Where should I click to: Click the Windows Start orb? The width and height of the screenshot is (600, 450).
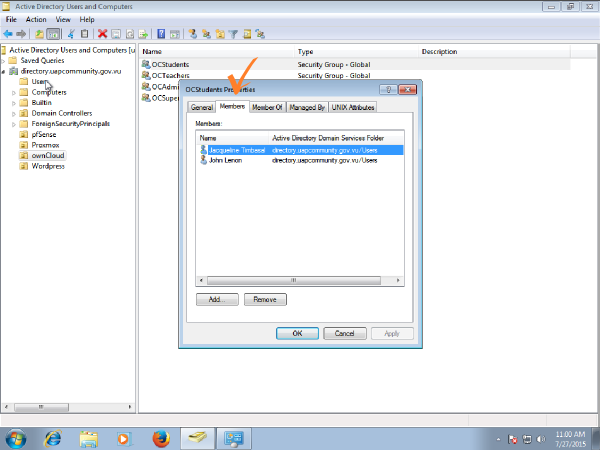[16, 439]
